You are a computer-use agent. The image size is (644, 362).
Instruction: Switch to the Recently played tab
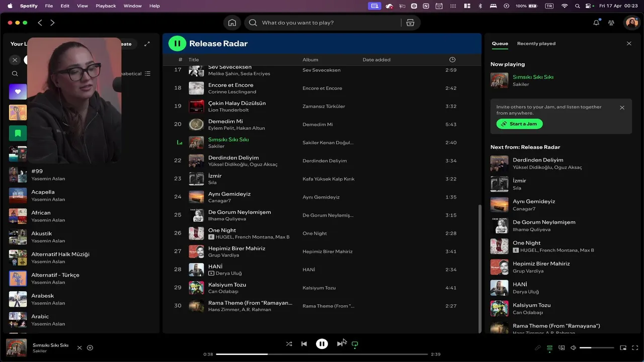536,44
